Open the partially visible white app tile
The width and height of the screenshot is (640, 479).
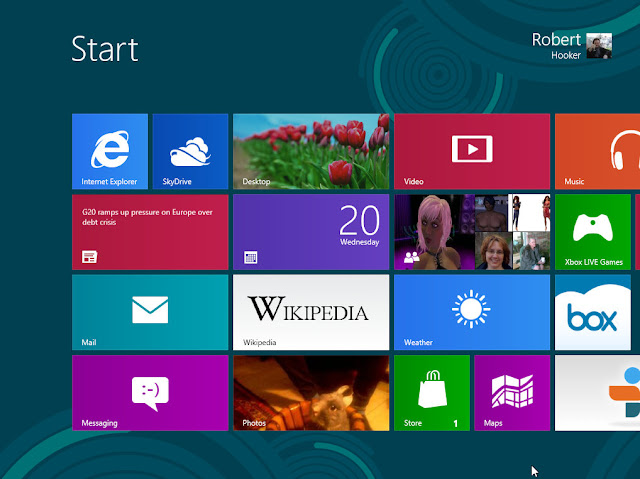click(x=598, y=393)
